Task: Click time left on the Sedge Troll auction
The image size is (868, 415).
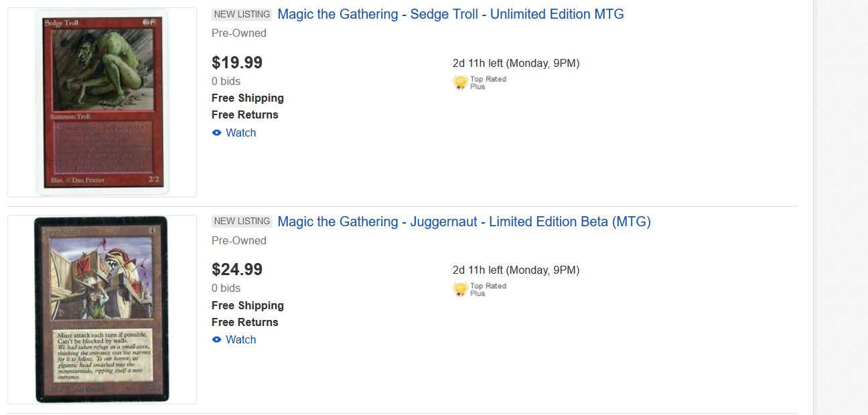Action: 516,64
